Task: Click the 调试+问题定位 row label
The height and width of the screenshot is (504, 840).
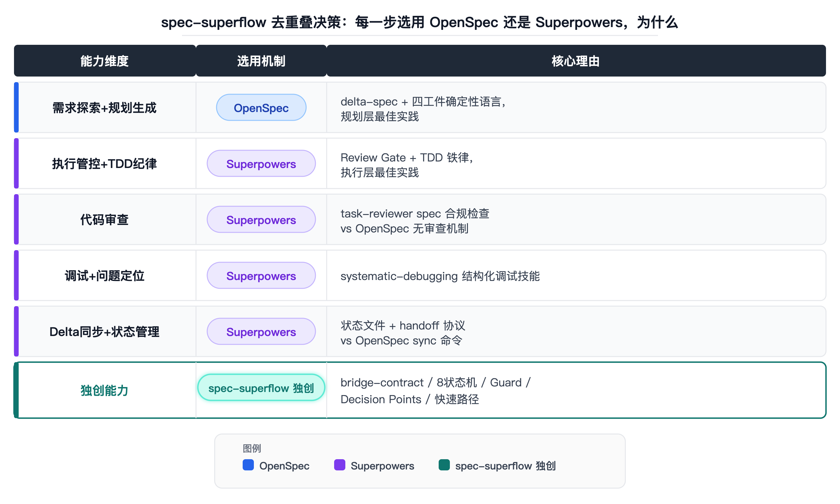Action: pyautogui.click(x=105, y=276)
